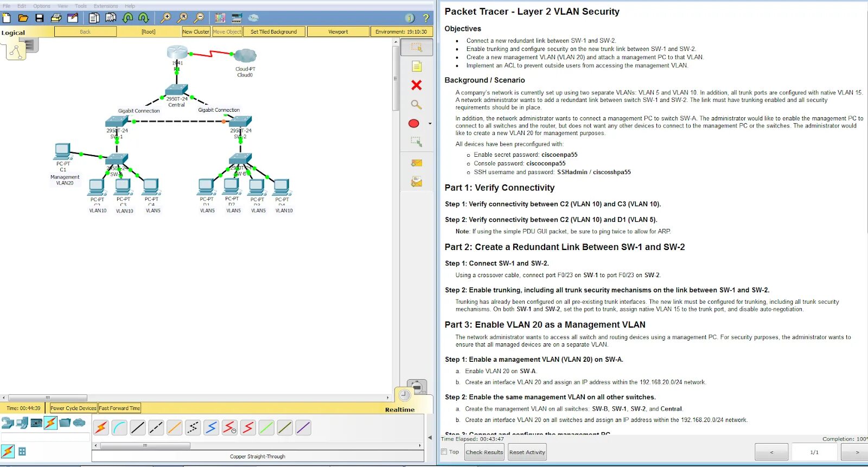Viewport: 868px width, 467px height.
Task: Add a Simple PDU envelope
Action: click(x=416, y=163)
